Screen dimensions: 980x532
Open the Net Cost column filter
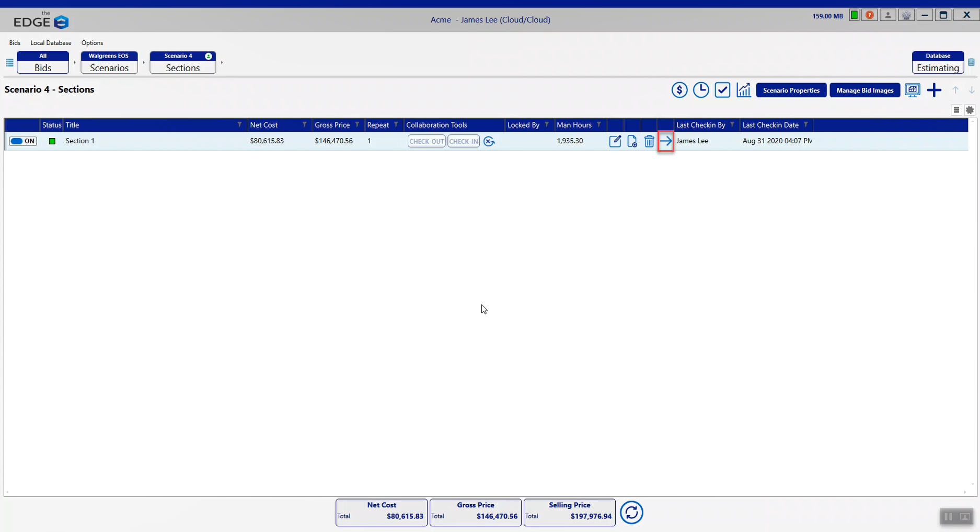tap(304, 124)
